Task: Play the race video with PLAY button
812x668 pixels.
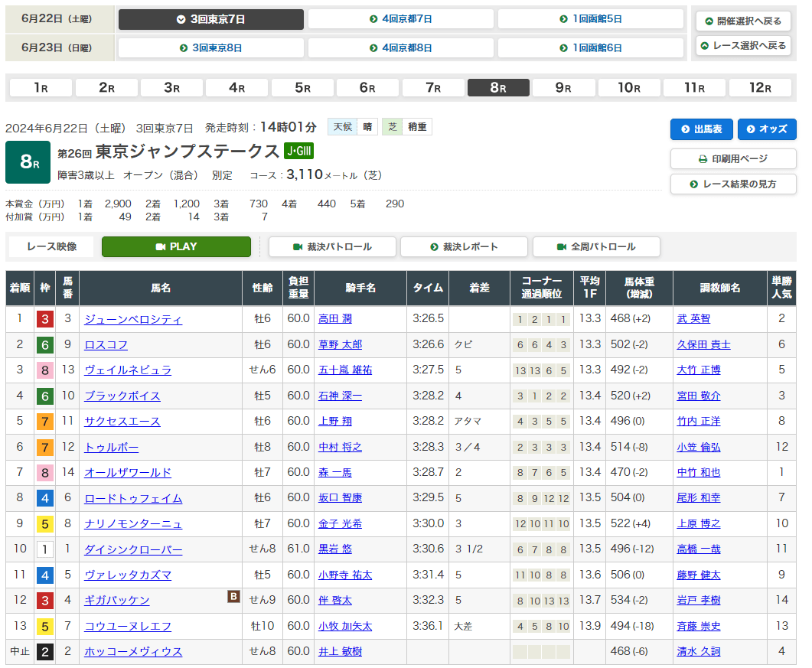Action: coord(176,246)
